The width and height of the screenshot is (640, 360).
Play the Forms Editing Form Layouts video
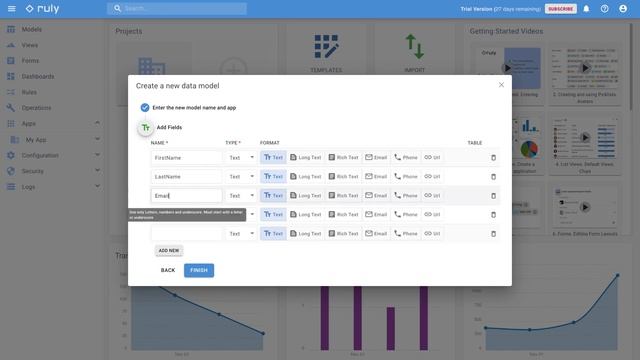(x=585, y=207)
